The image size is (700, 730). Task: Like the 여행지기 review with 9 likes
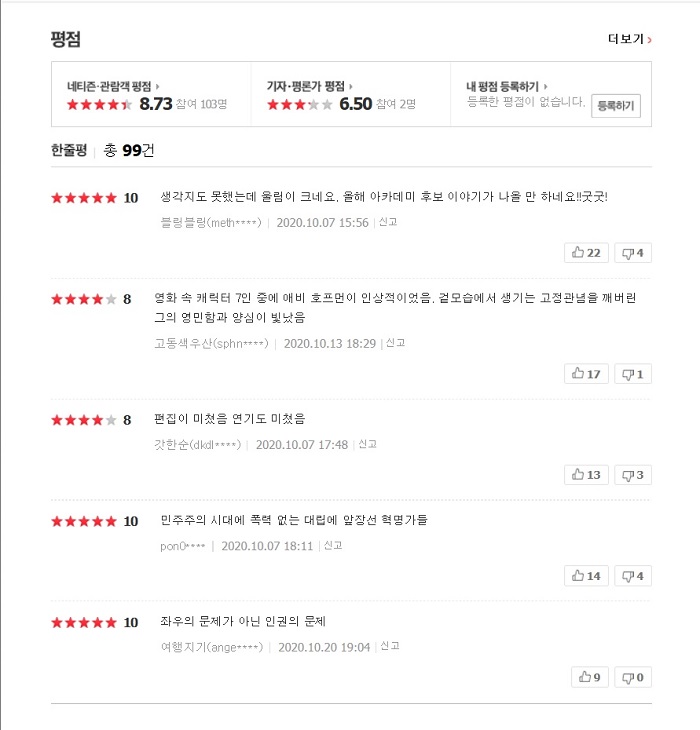coord(590,677)
